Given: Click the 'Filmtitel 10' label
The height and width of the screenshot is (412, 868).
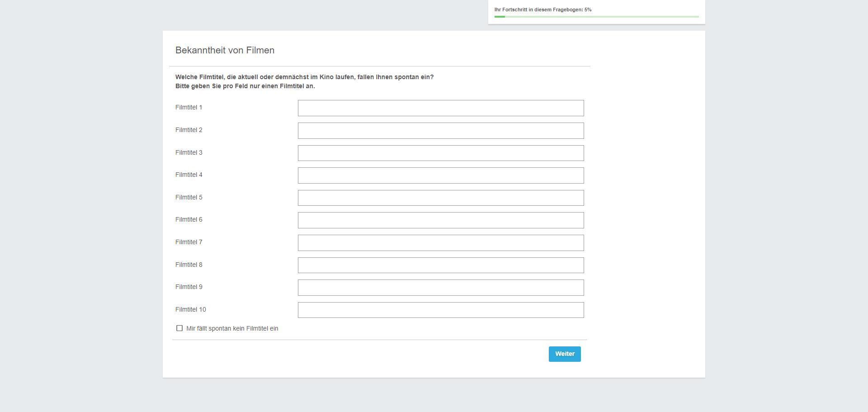Looking at the screenshot, I should pos(191,309).
